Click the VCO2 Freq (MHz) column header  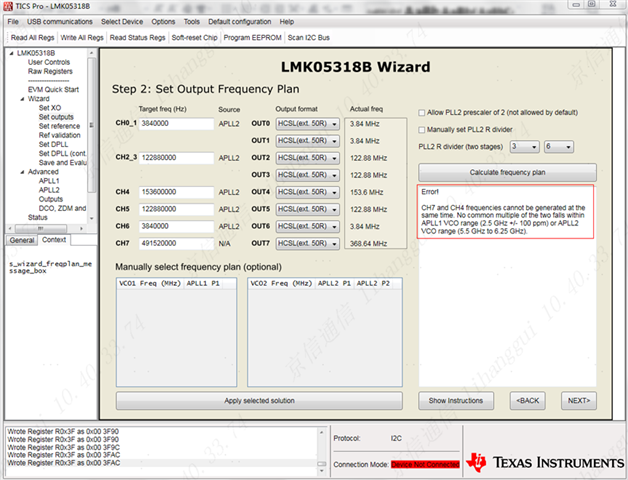pos(281,284)
